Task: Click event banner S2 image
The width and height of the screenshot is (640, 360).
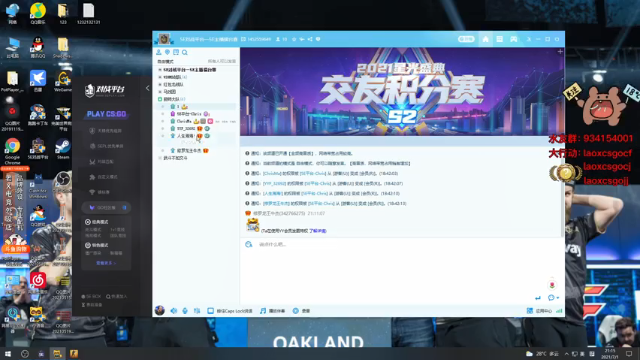Action: pyautogui.click(x=402, y=91)
